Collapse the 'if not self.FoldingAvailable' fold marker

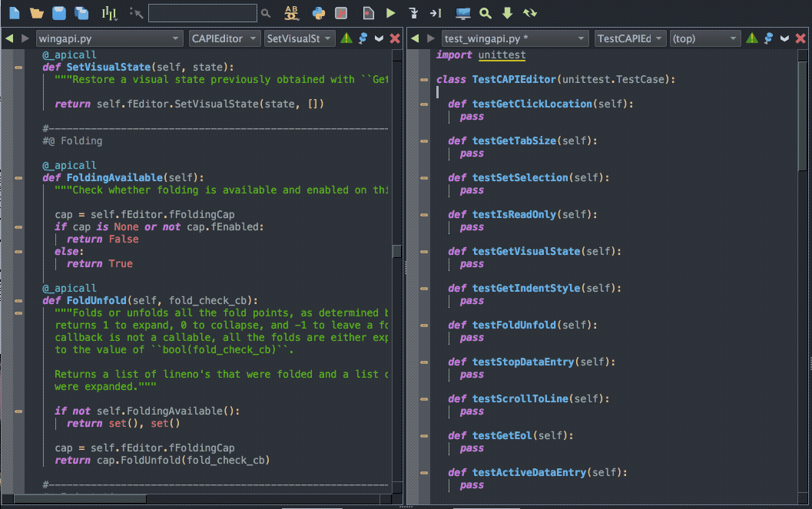point(18,411)
